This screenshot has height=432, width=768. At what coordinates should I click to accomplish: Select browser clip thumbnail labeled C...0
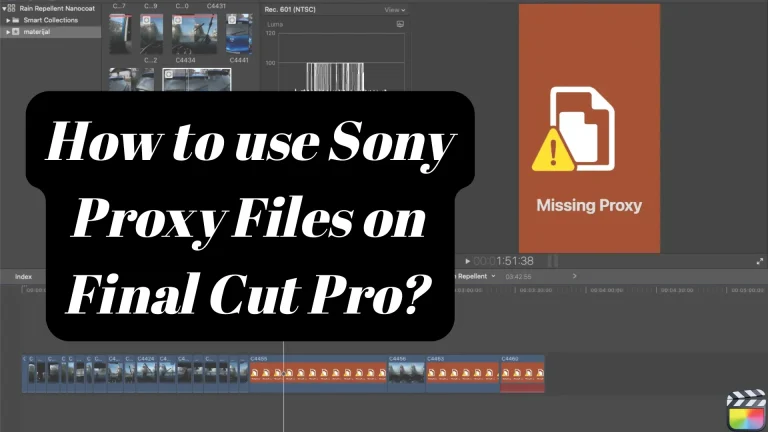[194, 34]
